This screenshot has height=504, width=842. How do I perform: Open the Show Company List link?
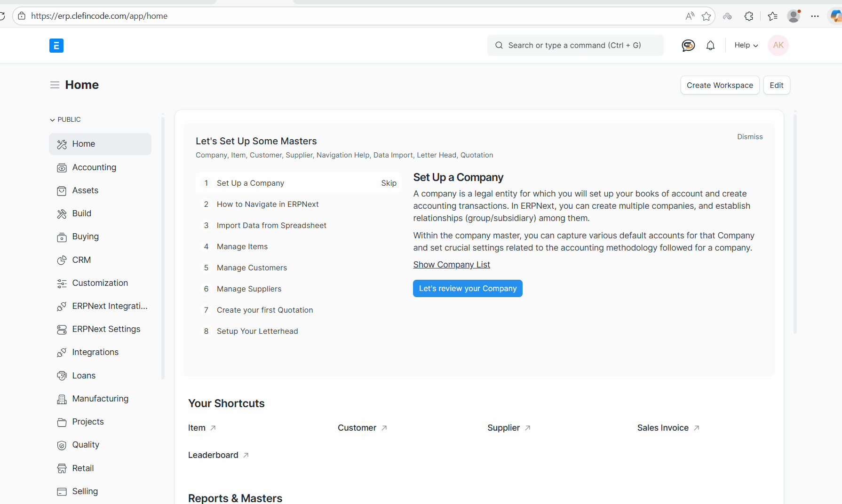click(451, 264)
